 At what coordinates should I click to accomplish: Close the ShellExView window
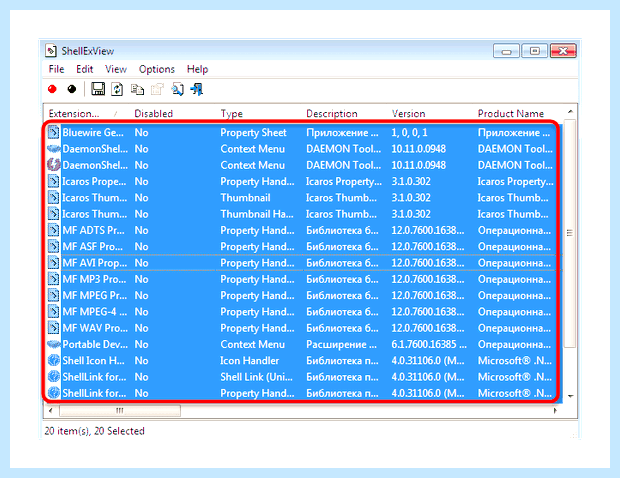point(563,51)
